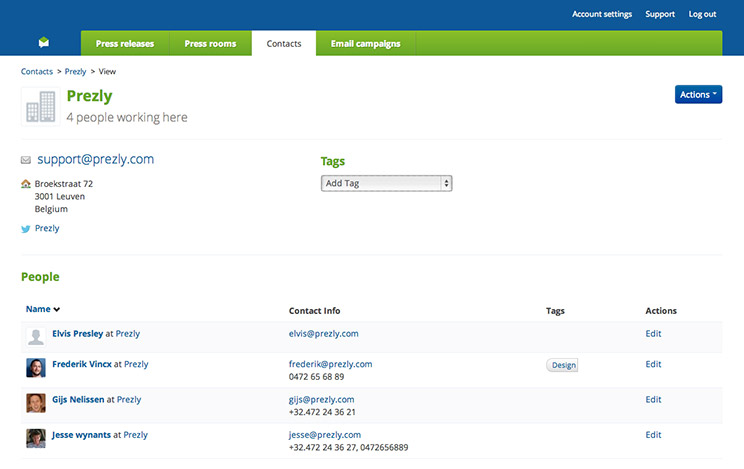This screenshot has width=744, height=469.
Task: Click '4 people working here' text
Action: [127, 117]
